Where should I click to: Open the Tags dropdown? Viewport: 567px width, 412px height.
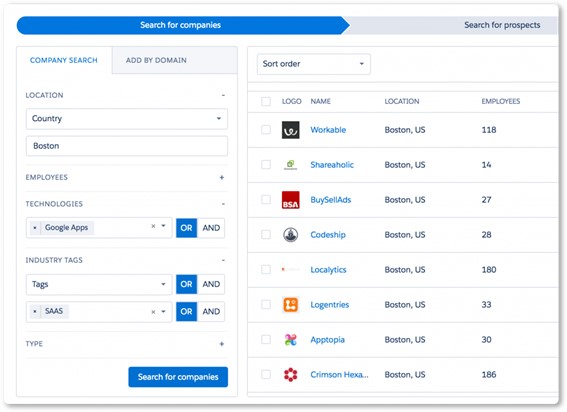pos(99,284)
